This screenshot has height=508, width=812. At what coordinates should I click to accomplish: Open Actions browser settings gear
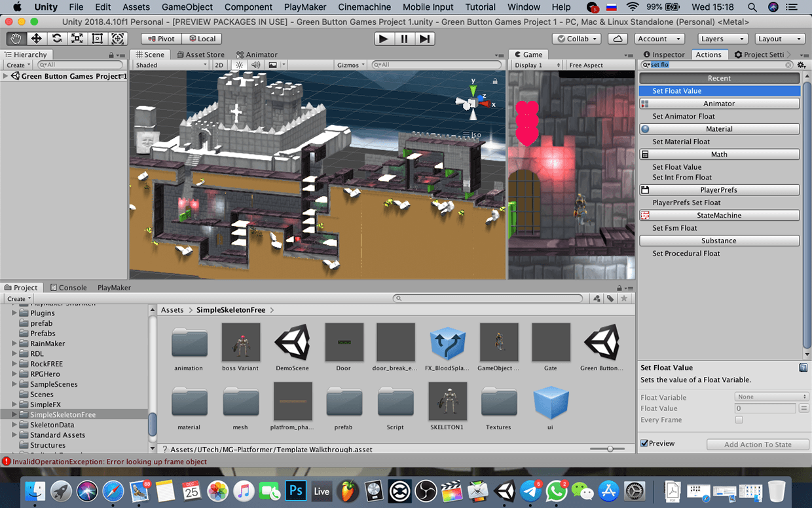tap(802, 65)
